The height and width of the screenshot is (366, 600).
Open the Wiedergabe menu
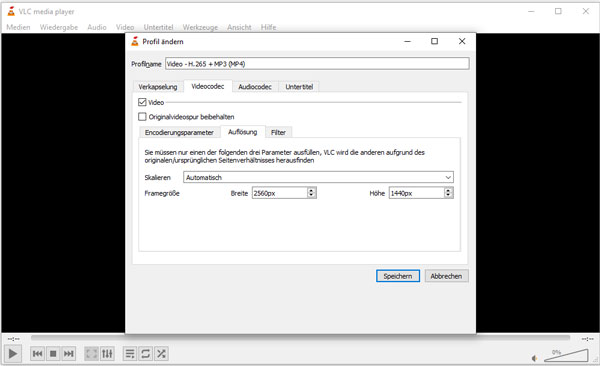[x=59, y=27]
